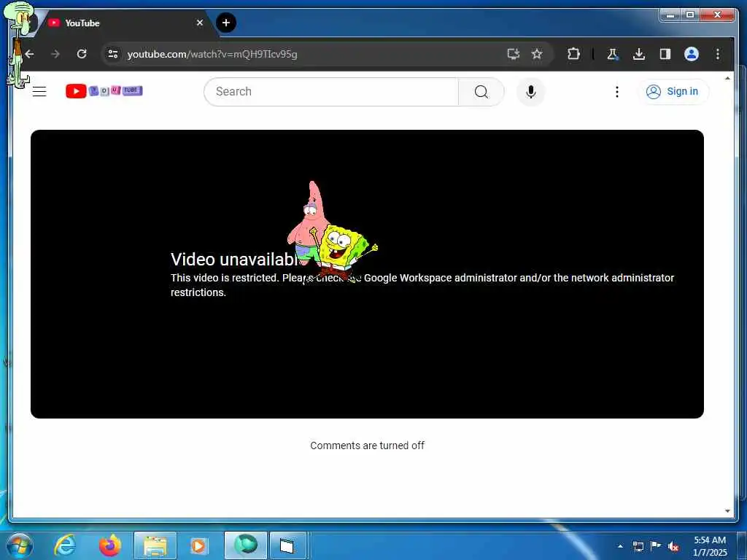
Task: Click the Squidward character on window corner
Action: pos(19,44)
